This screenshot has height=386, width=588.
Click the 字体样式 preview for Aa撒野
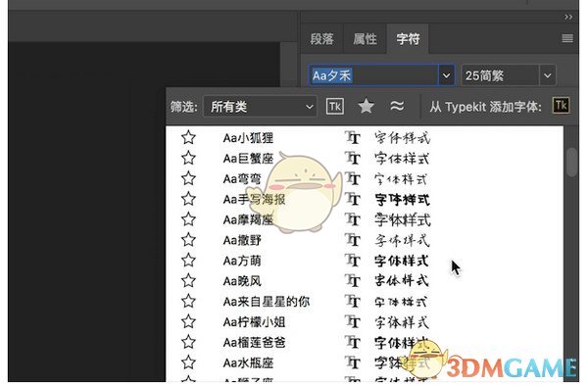(402, 240)
